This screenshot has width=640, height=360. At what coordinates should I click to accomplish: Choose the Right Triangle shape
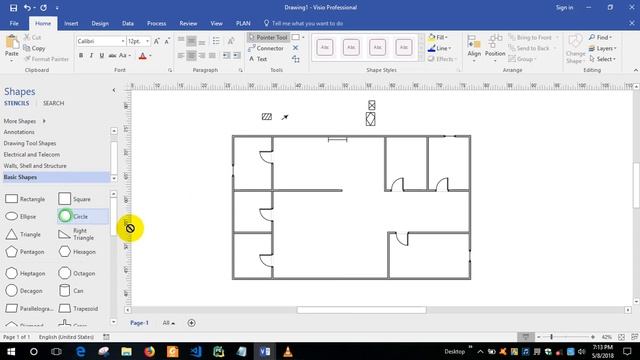[76, 234]
